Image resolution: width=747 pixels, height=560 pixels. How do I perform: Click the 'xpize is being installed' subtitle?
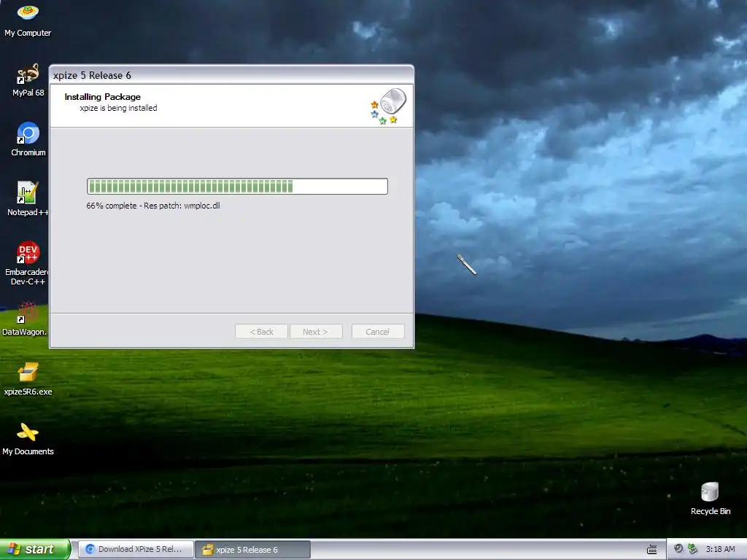click(118, 108)
